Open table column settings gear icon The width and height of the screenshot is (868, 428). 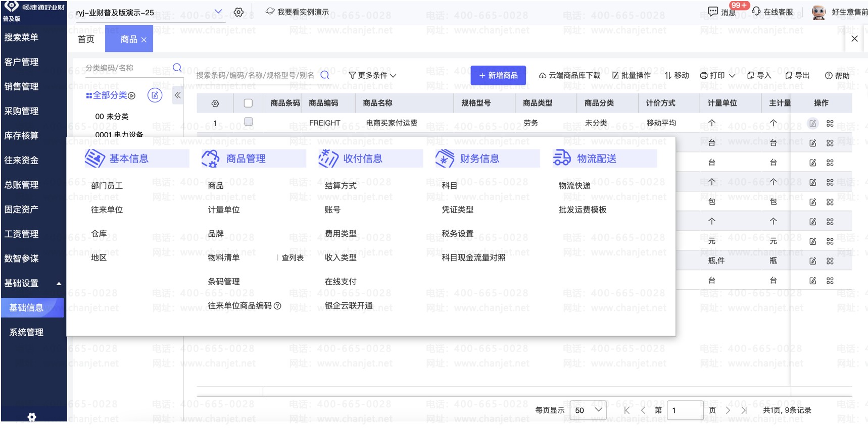pos(215,103)
